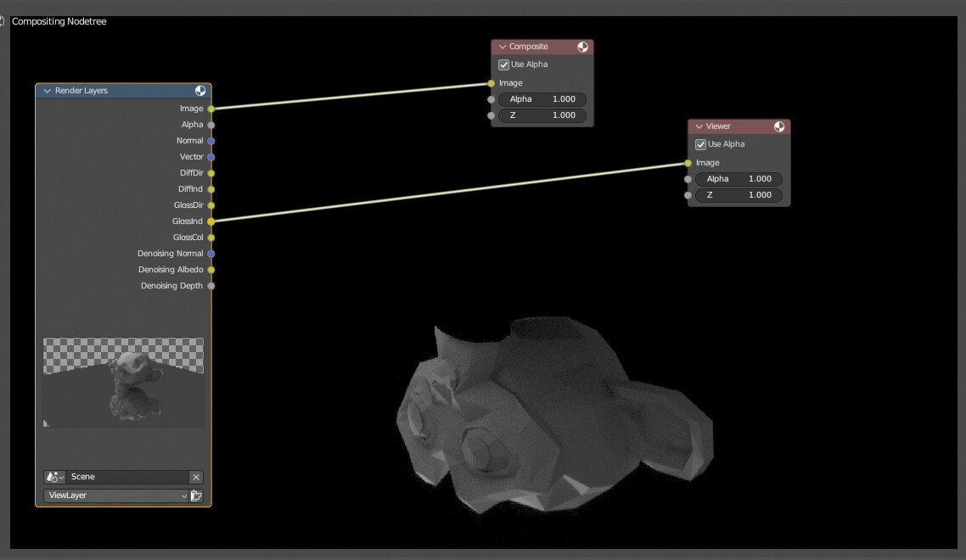This screenshot has width=966, height=560.
Task: Collapse the Composite node
Action: click(502, 47)
